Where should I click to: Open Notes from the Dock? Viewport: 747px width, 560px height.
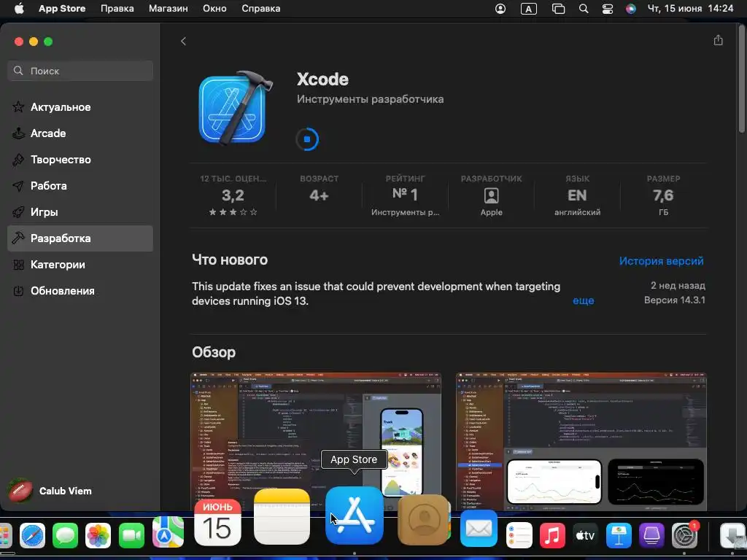(282, 517)
